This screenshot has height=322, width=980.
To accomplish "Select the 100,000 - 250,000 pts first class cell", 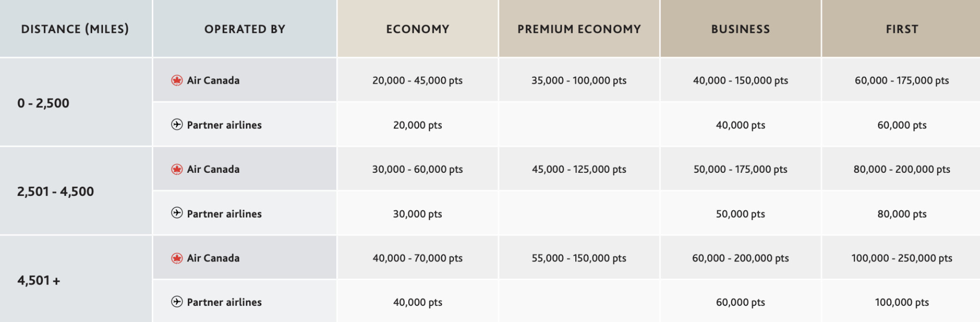I will pyautogui.click(x=901, y=258).
